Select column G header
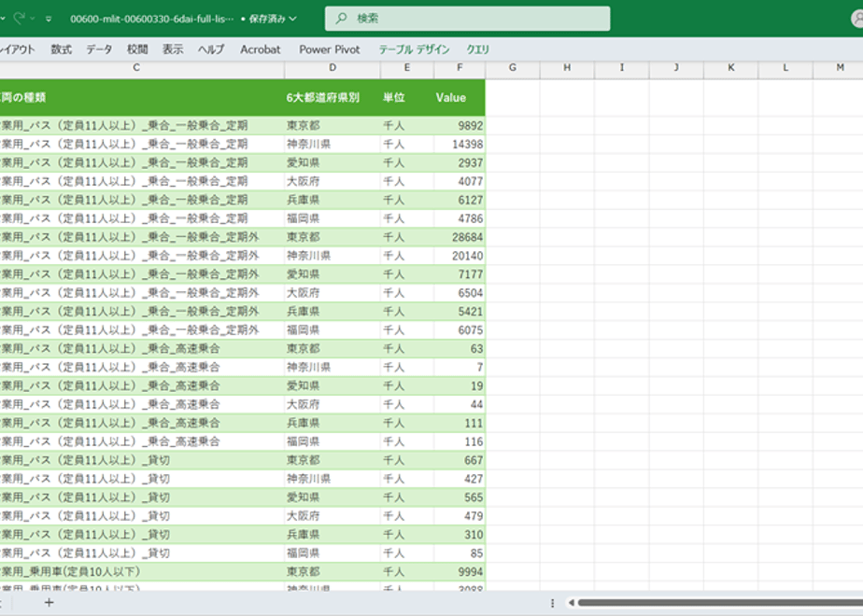The height and width of the screenshot is (616, 863). click(513, 67)
